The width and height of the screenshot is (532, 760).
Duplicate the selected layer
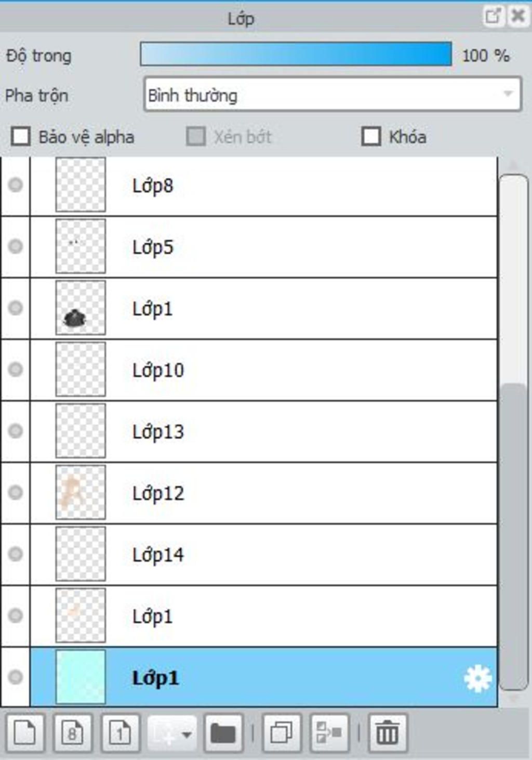point(282,733)
